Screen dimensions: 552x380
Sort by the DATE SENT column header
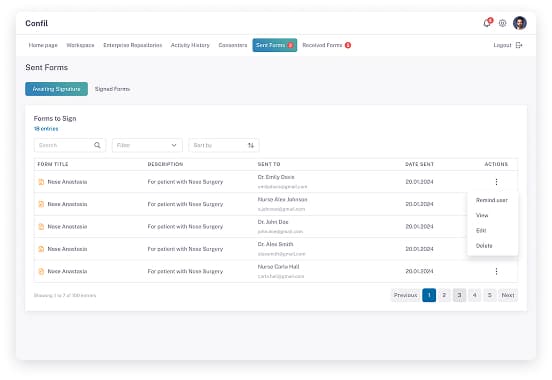click(x=419, y=164)
